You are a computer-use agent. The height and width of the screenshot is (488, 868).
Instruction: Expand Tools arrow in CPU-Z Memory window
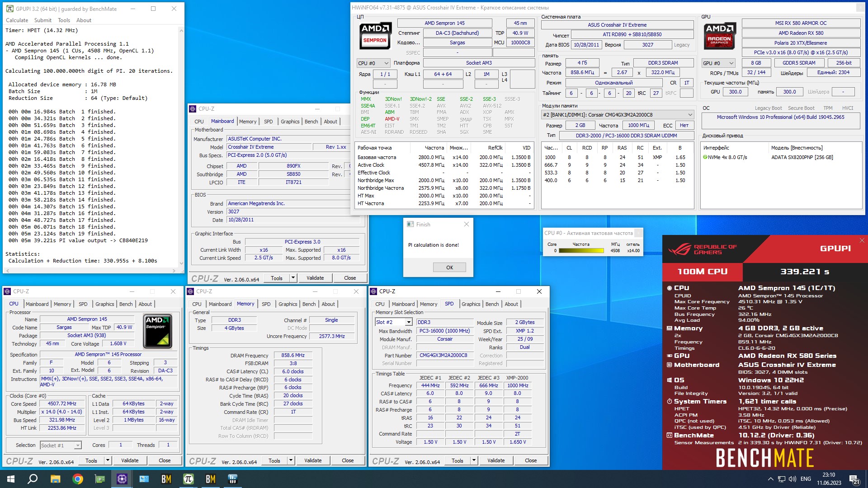[x=291, y=460]
